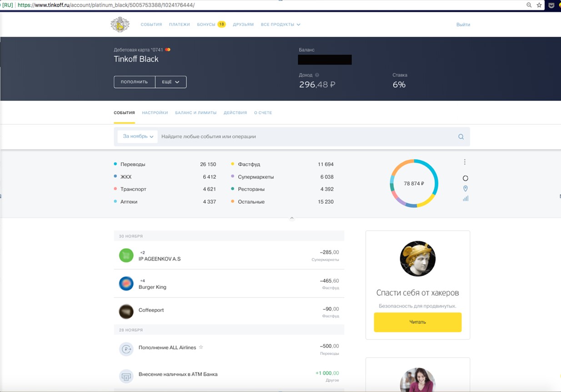The width and height of the screenshot is (561, 392).
Task: Click the 296,48 ₽ income value
Action: click(x=317, y=85)
